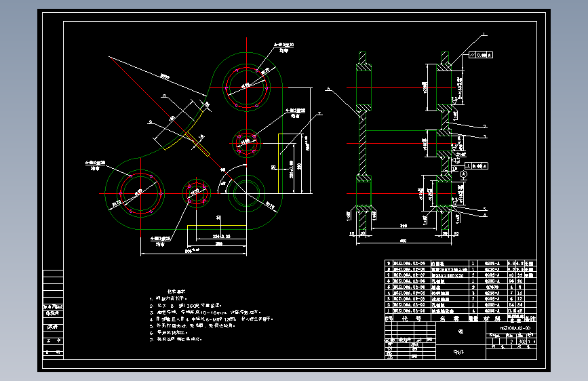
Task: Select the upper-right hole callout above top circle
Action: [x=284, y=47]
